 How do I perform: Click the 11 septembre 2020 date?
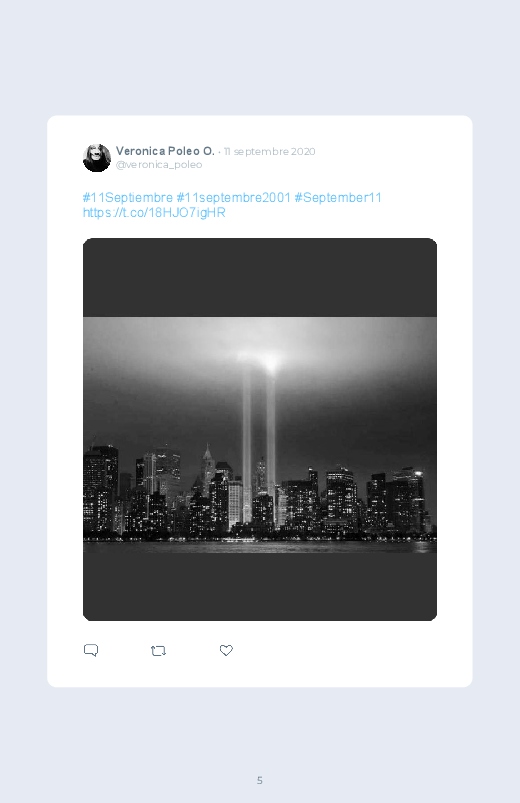(269, 152)
